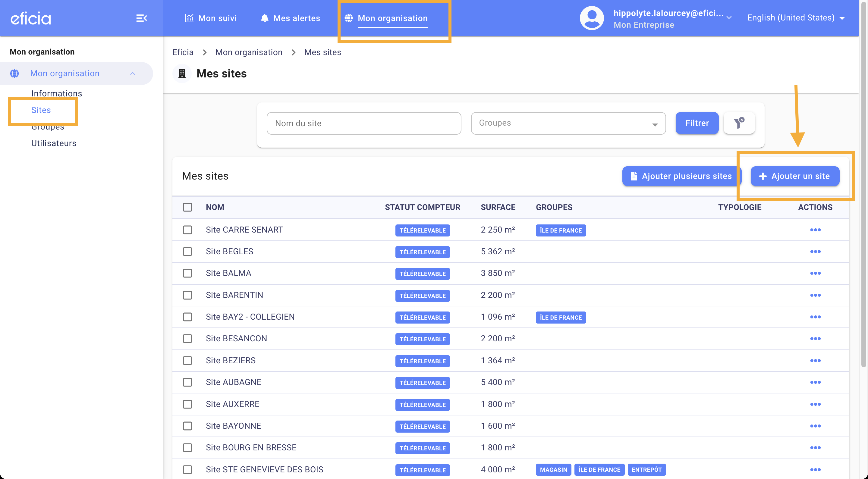Open actions menu for Site BAY2 - COLLEGIEN
Viewport: 868px width, 479px height.
pos(816,317)
